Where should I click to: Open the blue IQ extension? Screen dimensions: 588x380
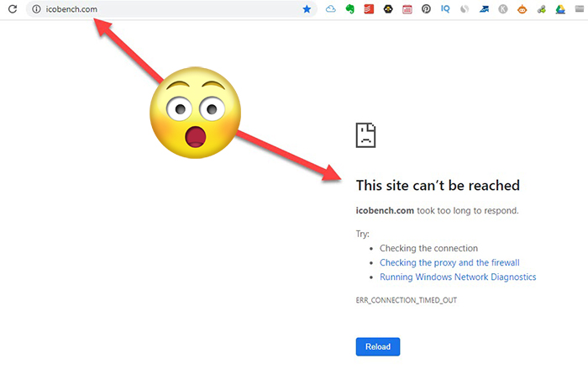(445, 8)
